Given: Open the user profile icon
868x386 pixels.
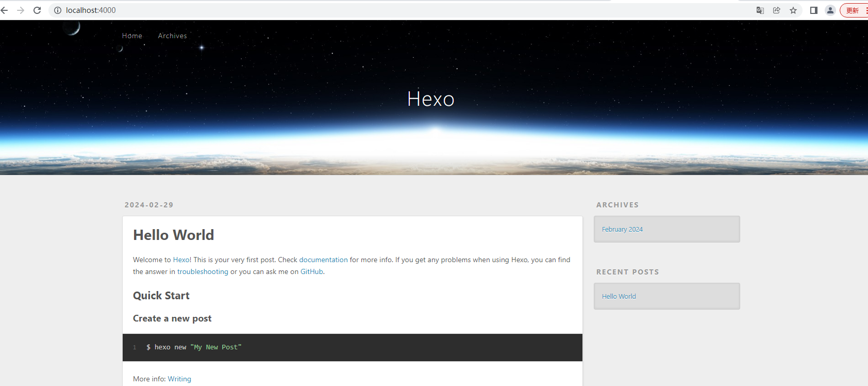Looking at the screenshot, I should [x=830, y=10].
